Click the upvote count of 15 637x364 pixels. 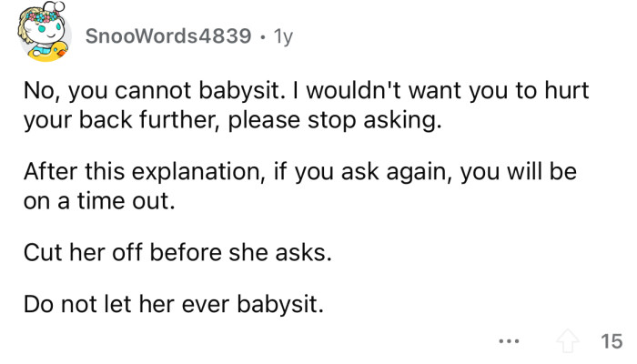(611, 341)
